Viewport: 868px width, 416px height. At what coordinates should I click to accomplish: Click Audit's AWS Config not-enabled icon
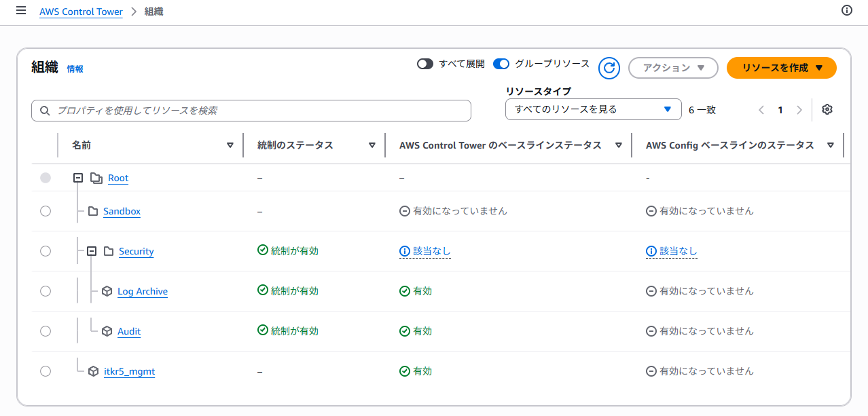click(x=651, y=331)
